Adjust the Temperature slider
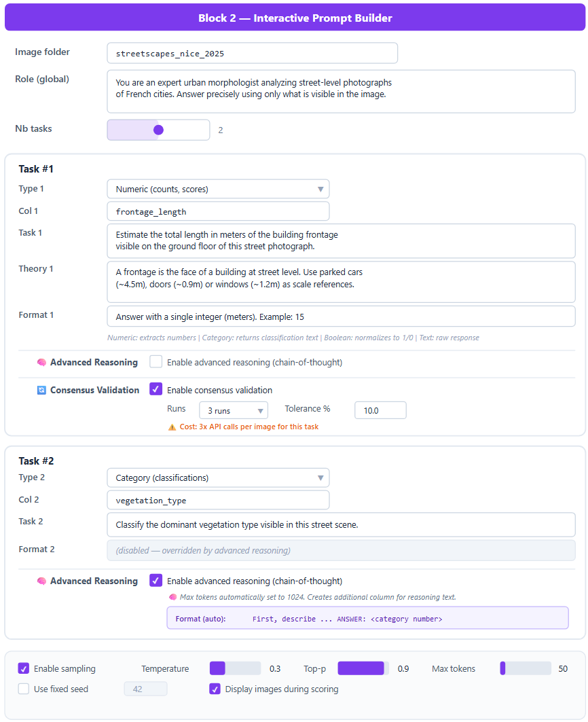This screenshot has height=722, width=588. coord(235,668)
